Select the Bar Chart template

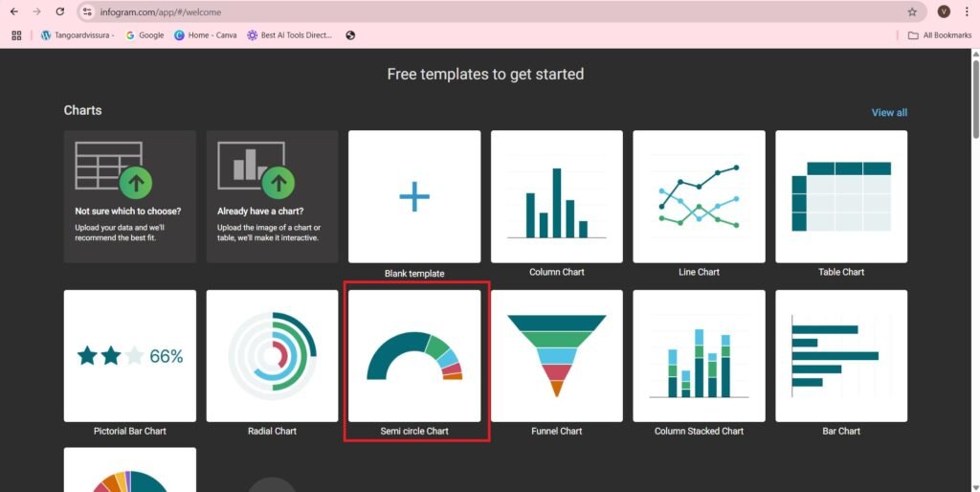(841, 356)
